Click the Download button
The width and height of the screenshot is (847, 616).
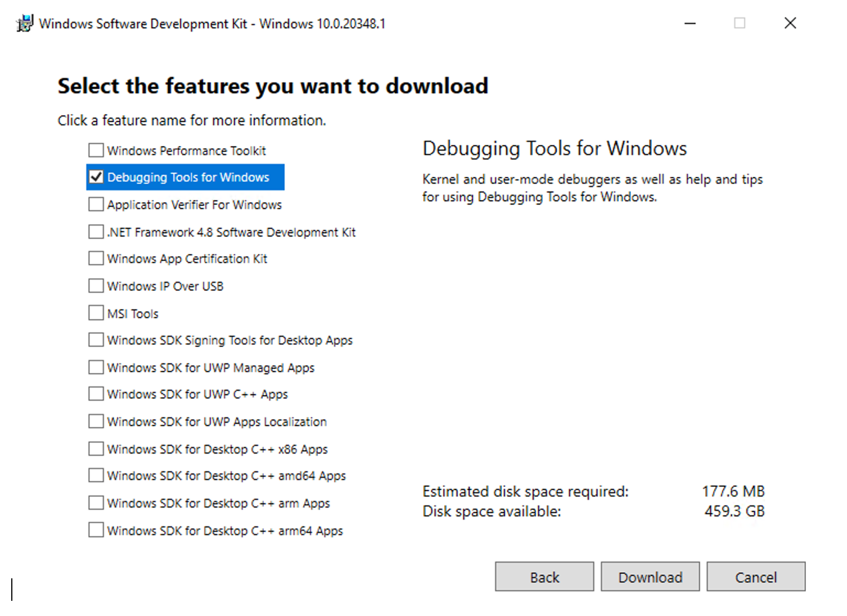[x=650, y=577]
